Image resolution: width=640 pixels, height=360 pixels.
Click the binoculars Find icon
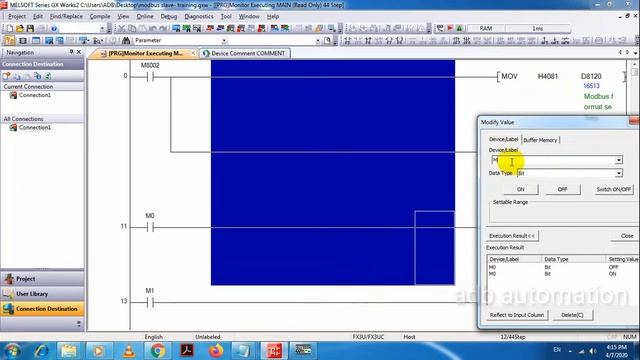click(x=126, y=40)
